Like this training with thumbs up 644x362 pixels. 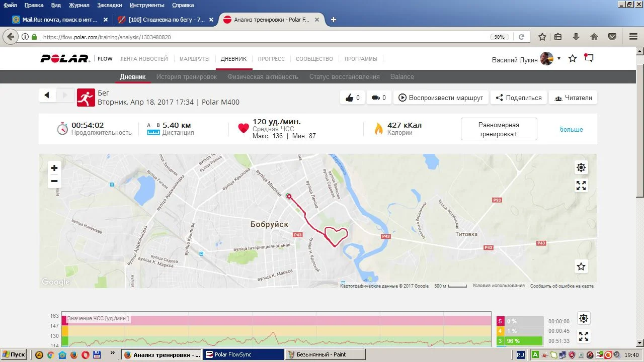click(x=352, y=98)
